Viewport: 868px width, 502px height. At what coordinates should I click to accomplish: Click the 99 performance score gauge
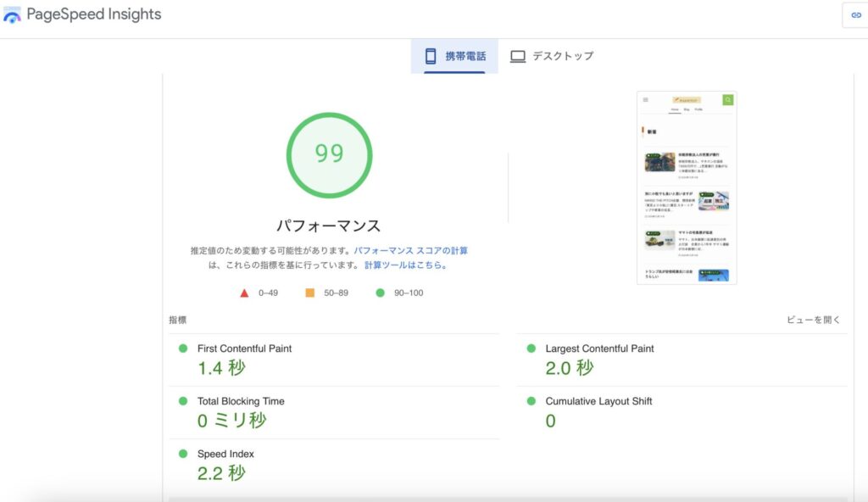point(329,154)
